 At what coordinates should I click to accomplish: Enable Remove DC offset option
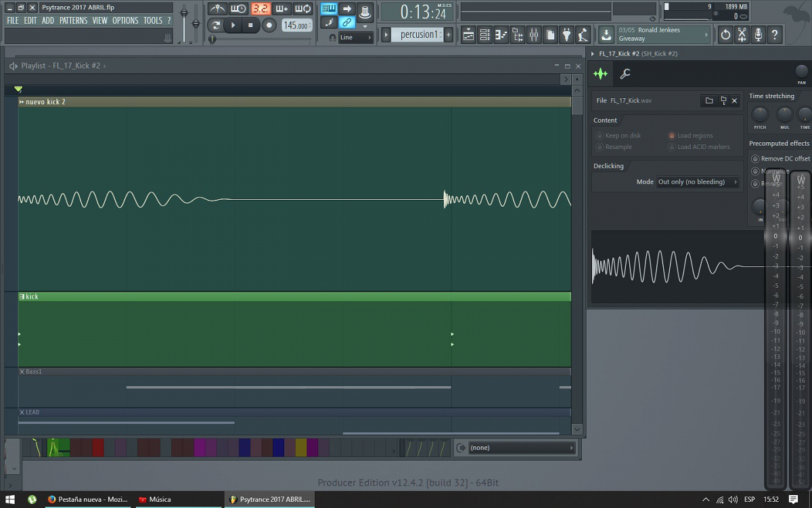(755, 158)
